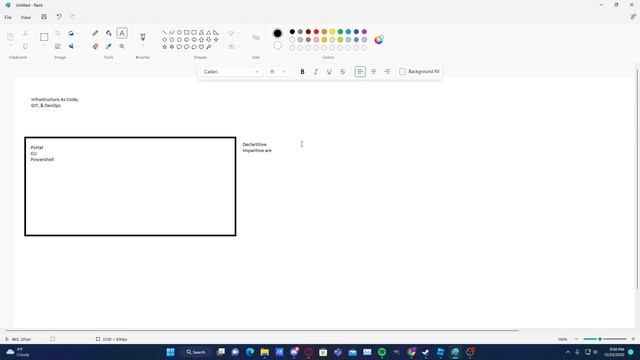Click the Save disk icon
640x360 pixels.
(44, 17)
